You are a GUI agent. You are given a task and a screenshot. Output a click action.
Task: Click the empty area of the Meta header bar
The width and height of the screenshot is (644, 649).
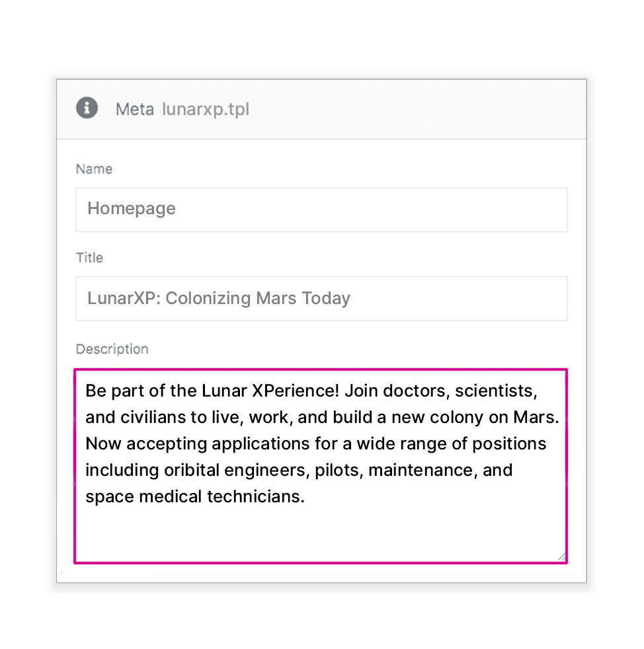coord(414,109)
